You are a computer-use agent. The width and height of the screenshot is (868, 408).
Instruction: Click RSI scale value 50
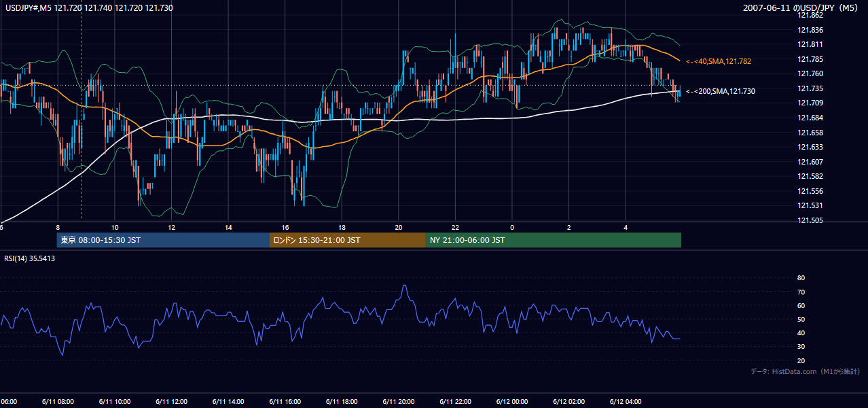[x=801, y=319]
